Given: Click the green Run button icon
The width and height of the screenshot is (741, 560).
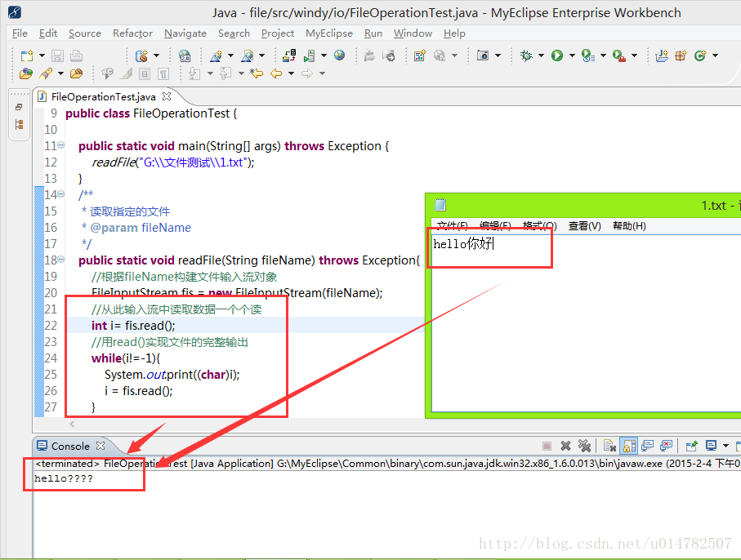Looking at the screenshot, I should [557, 56].
